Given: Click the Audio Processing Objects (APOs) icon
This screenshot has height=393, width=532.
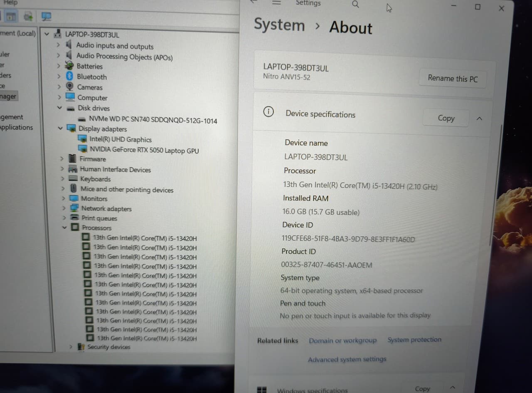Looking at the screenshot, I should click(69, 55).
